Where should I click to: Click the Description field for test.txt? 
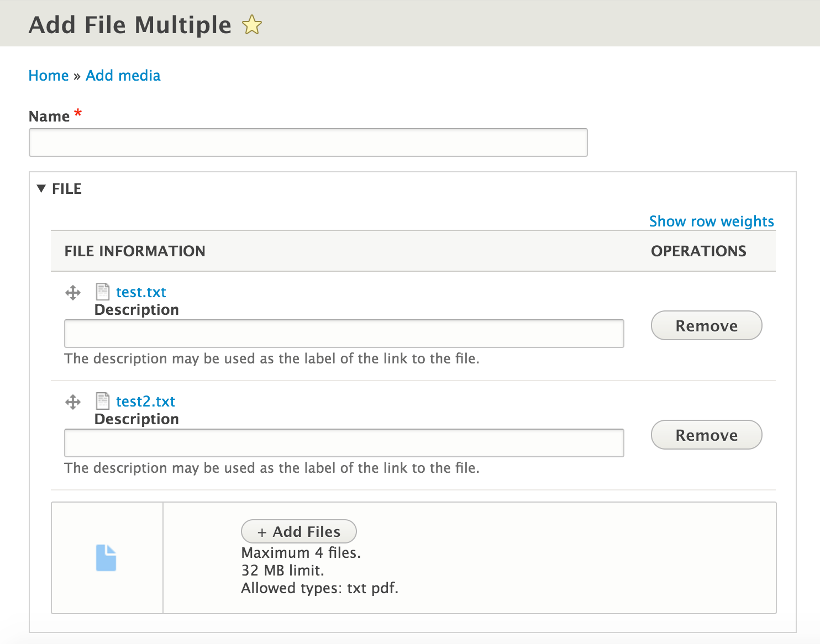344,334
